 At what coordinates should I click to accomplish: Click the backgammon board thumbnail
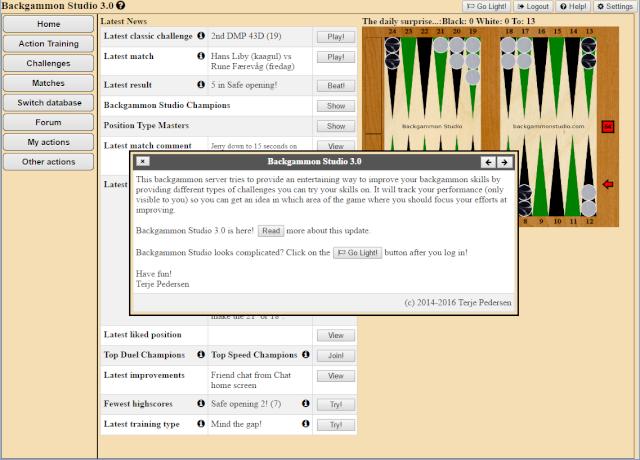[x=490, y=127]
